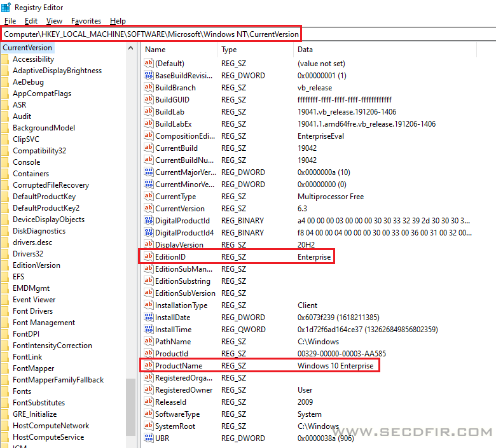Click the Registry Editor app icon
Image resolution: width=496 pixels, height=448 pixels.
[6, 7]
